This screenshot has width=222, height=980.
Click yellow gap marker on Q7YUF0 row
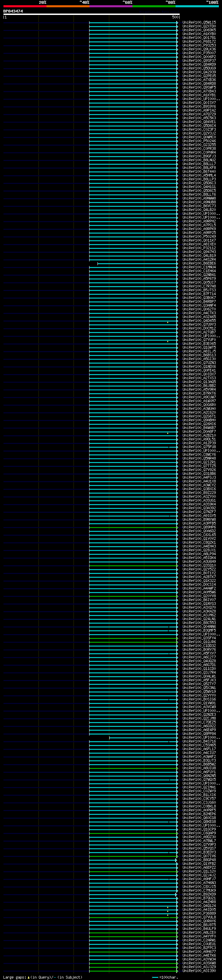168,341
